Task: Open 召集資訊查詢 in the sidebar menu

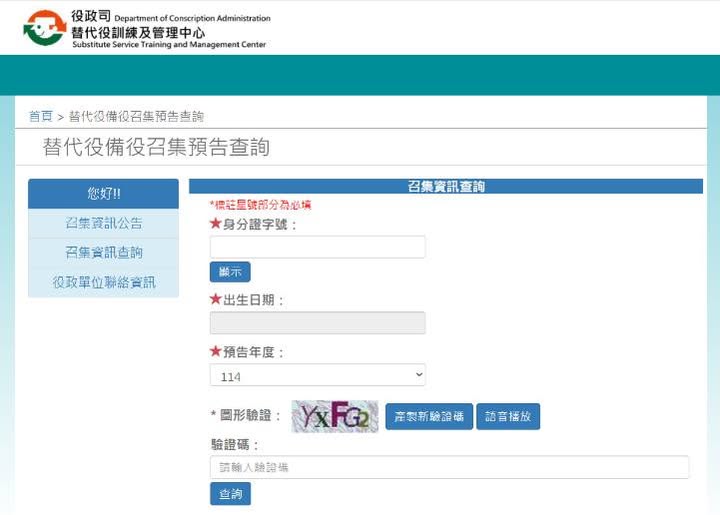Action: [x=103, y=252]
